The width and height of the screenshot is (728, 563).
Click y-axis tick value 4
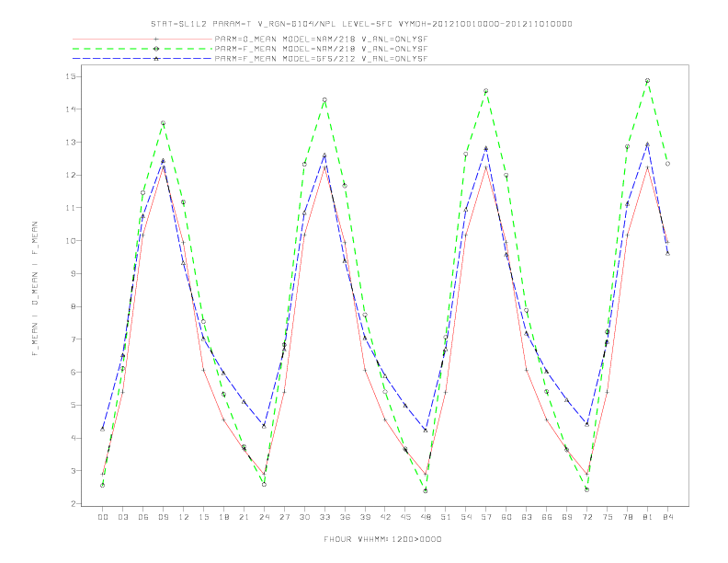73,438
